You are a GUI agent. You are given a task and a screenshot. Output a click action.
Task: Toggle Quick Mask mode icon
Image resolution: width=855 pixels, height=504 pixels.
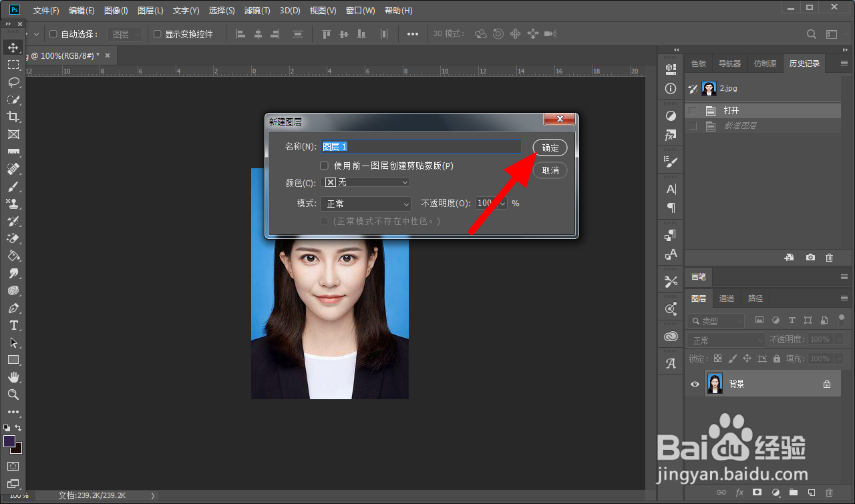13,466
